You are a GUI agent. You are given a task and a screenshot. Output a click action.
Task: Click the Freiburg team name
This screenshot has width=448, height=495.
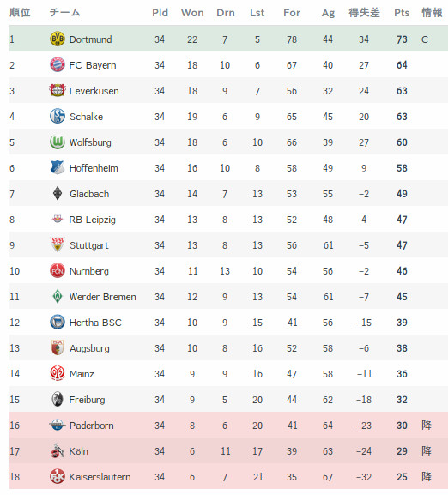click(87, 400)
